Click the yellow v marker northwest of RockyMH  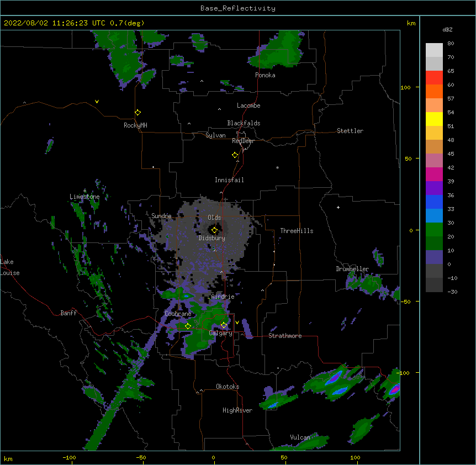(x=97, y=102)
